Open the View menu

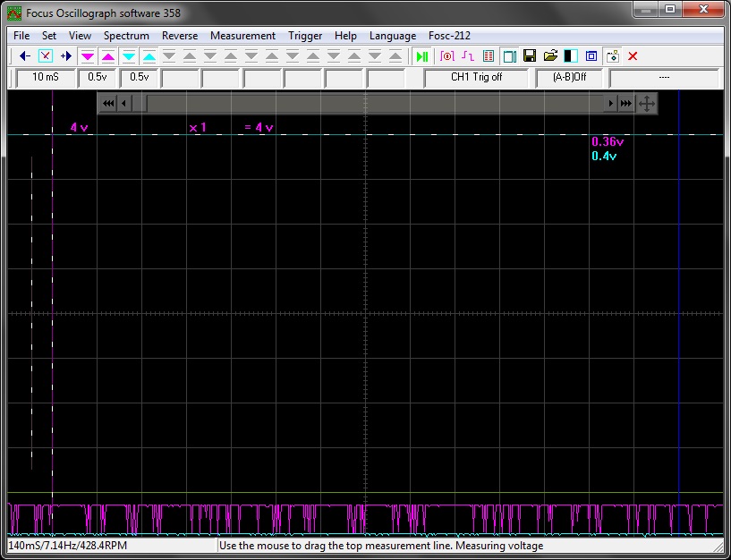pyautogui.click(x=80, y=36)
